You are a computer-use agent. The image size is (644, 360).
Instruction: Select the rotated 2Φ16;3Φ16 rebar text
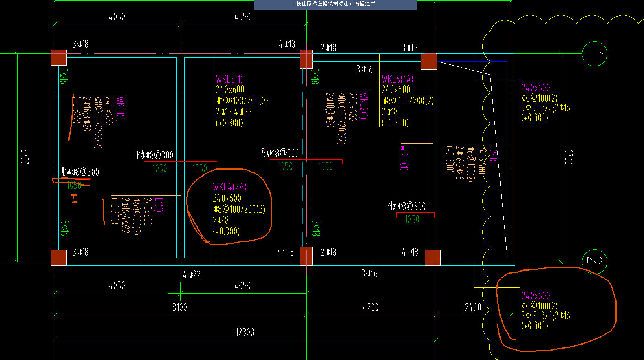(459, 162)
